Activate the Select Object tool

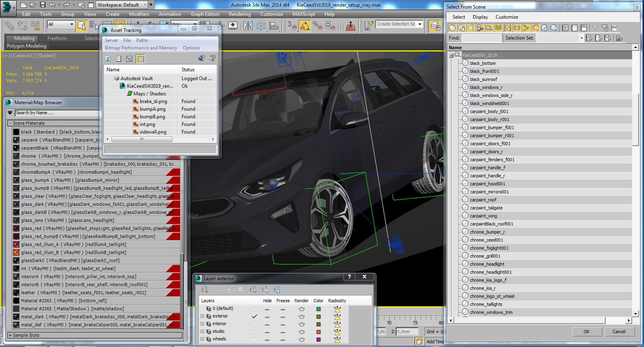click(81, 26)
